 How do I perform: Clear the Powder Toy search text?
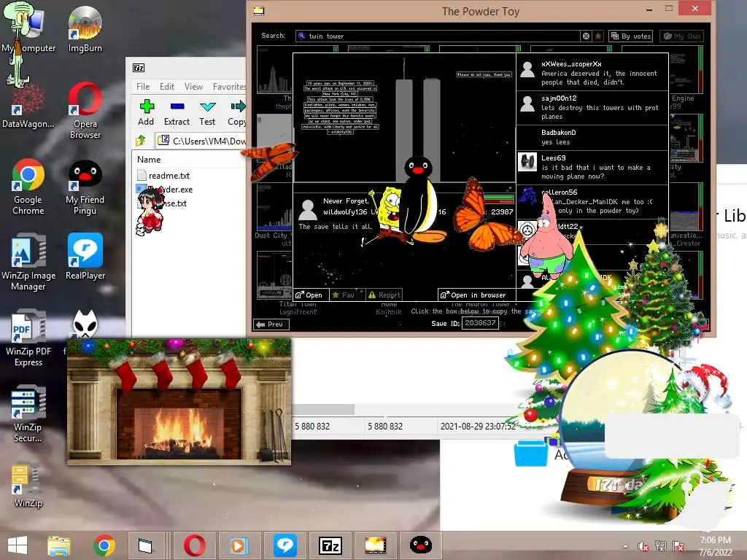coord(586,36)
